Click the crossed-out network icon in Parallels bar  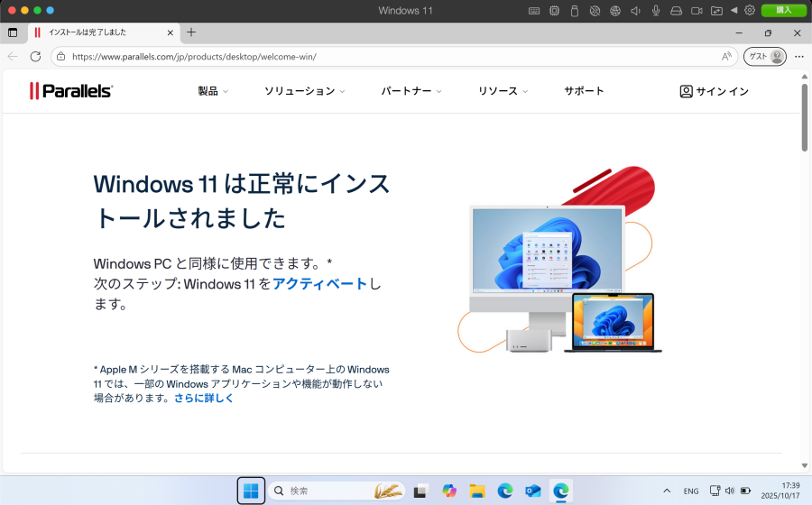click(595, 10)
